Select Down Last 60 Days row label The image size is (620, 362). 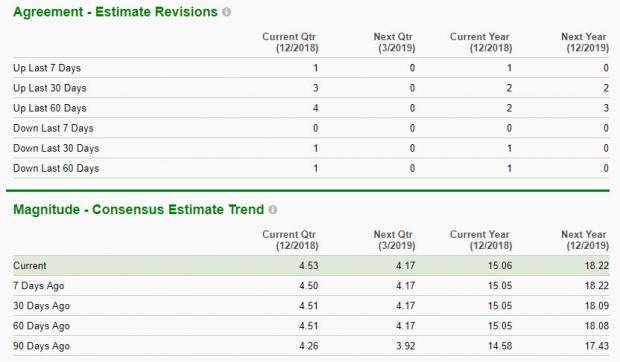[x=56, y=169]
